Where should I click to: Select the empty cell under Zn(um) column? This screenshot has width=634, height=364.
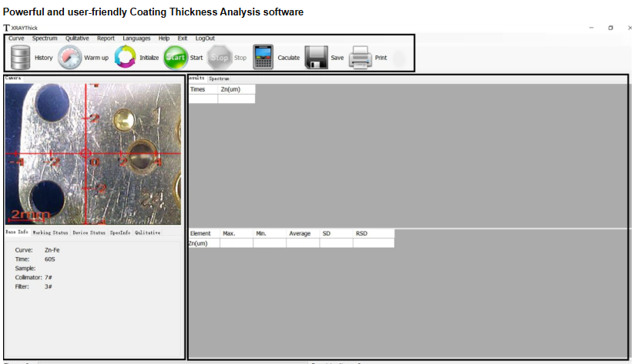(x=236, y=99)
